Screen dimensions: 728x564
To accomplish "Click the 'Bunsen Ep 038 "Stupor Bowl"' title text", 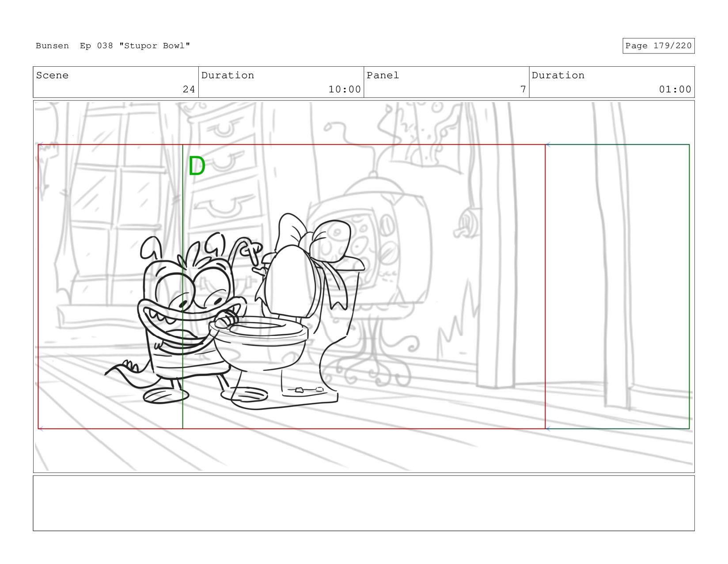I will click(113, 46).
